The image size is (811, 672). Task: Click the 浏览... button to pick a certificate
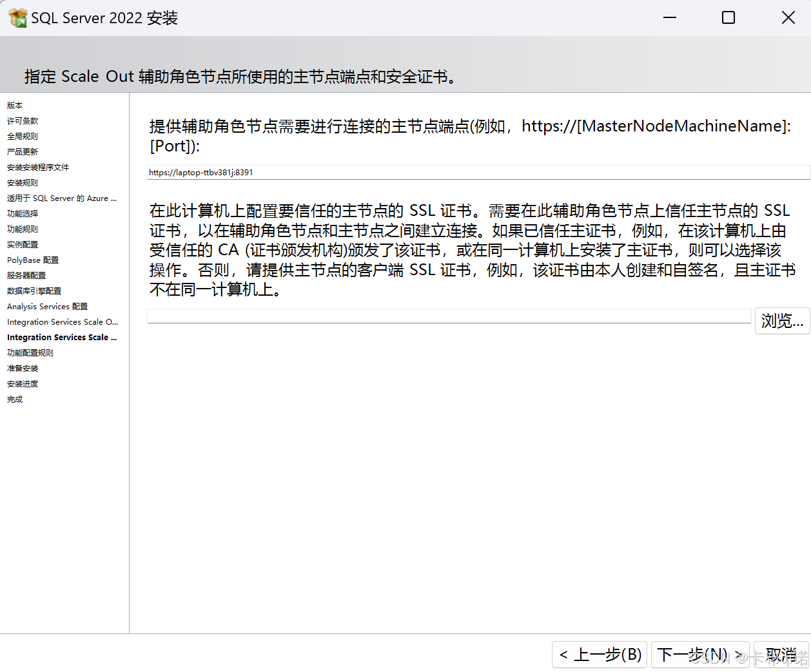(782, 320)
